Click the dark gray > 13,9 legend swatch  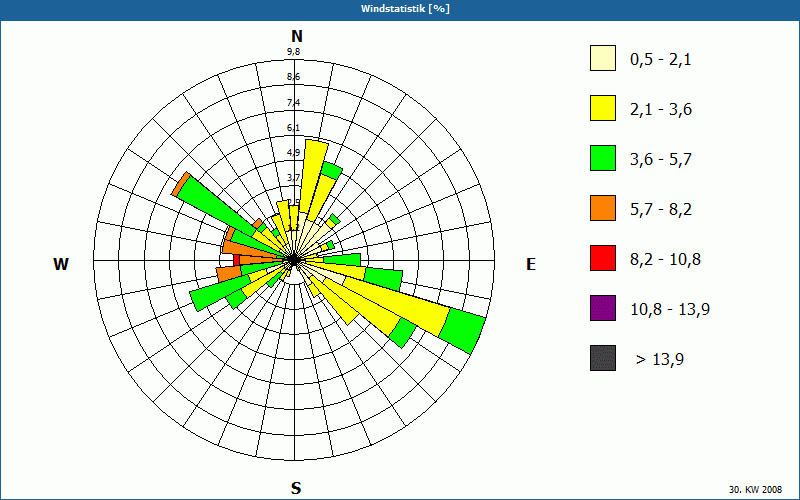tap(603, 358)
